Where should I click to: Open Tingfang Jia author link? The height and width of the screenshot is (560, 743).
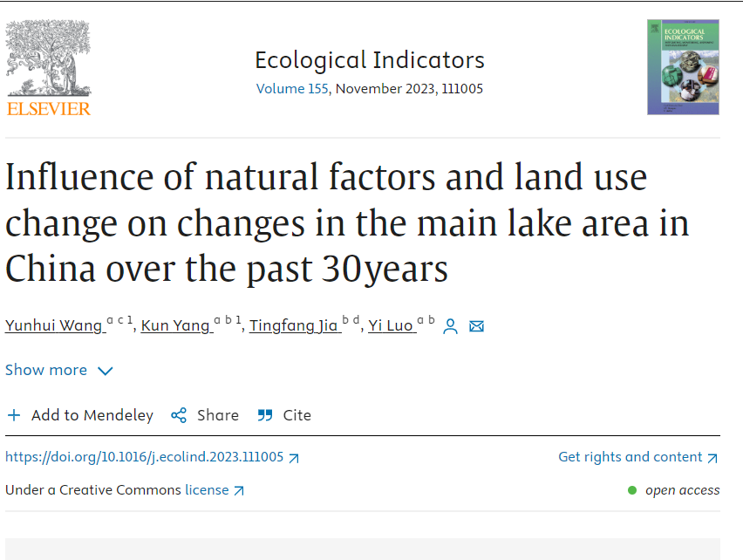click(296, 325)
